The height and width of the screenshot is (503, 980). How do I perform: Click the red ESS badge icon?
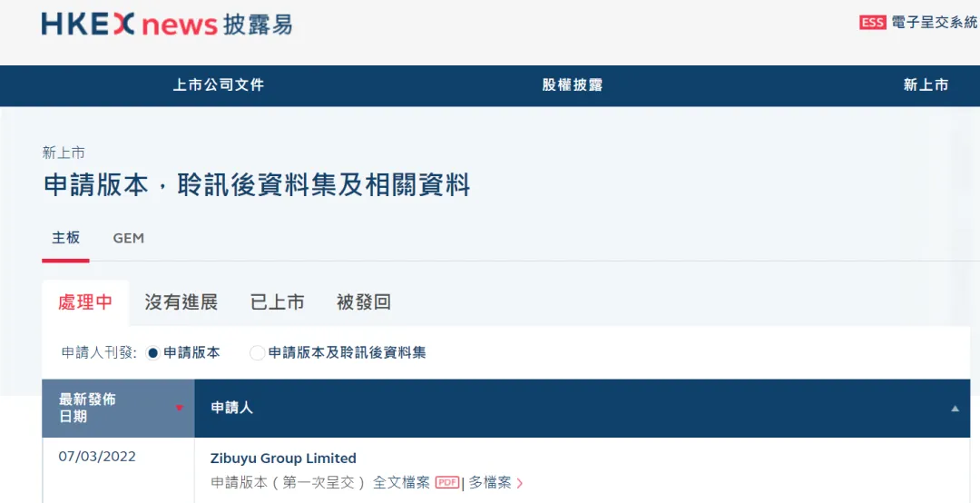click(x=873, y=23)
